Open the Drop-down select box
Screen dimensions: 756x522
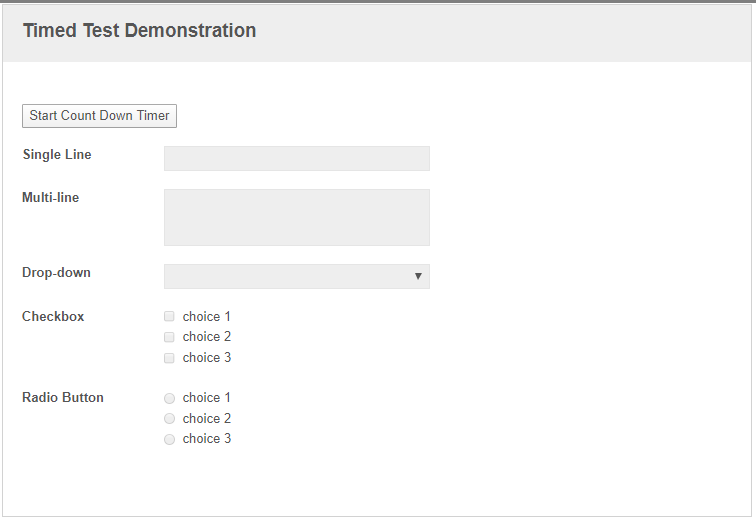tap(297, 276)
